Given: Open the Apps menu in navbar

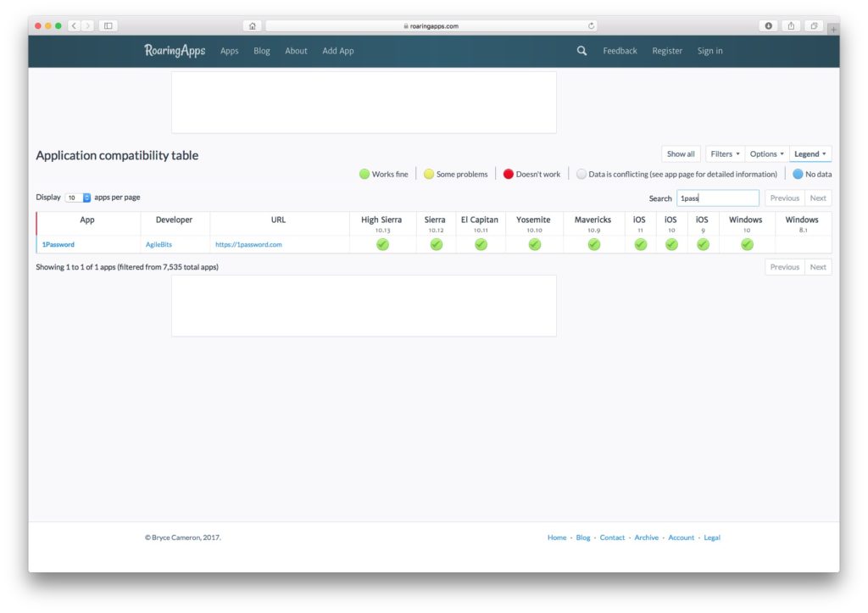Looking at the screenshot, I should [229, 50].
